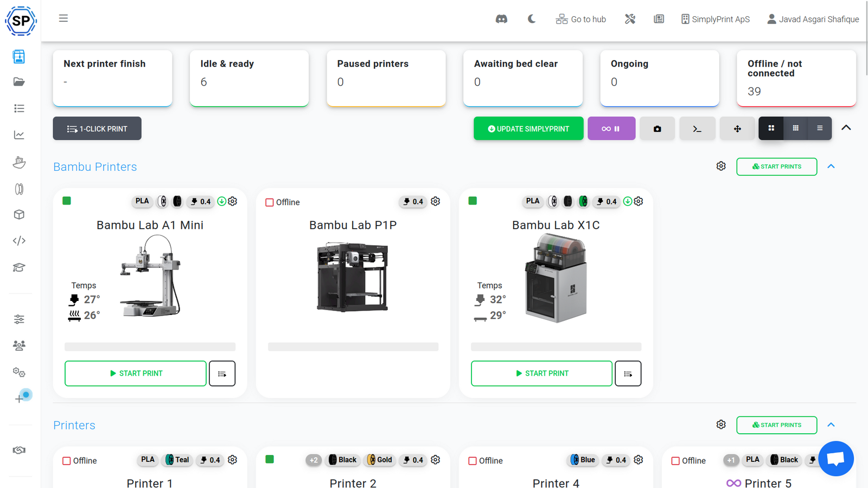Screen dimensions: 868x488
Task: Open Bambu Printers group settings gear
Action: tap(721, 166)
